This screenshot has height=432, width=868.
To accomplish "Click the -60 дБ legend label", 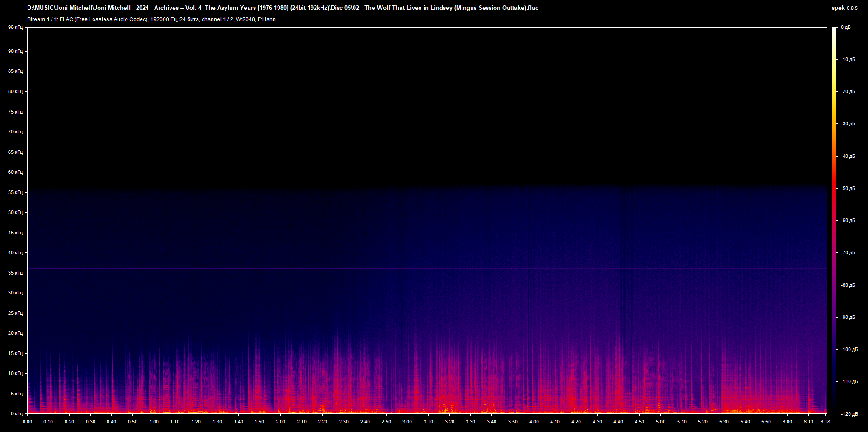I will [x=848, y=220].
